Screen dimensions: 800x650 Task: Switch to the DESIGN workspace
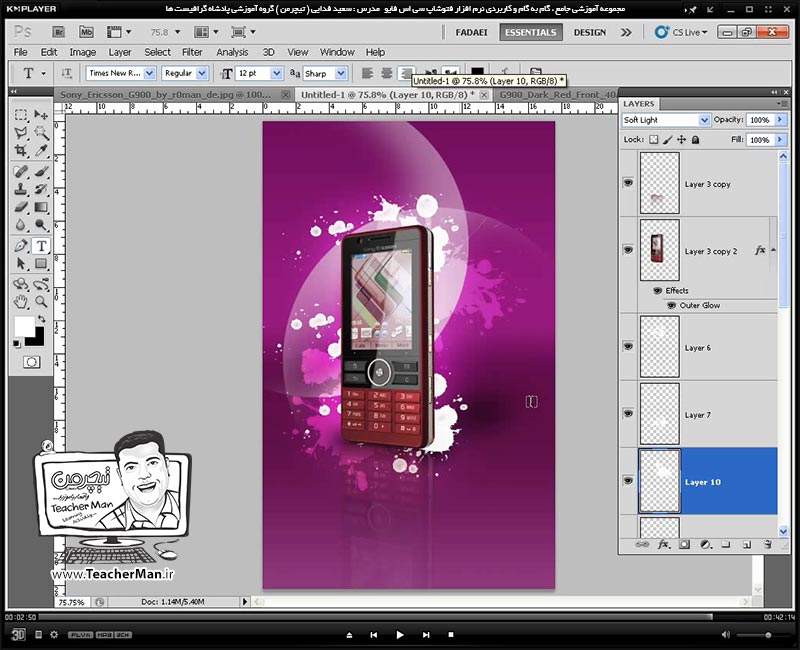tap(590, 32)
